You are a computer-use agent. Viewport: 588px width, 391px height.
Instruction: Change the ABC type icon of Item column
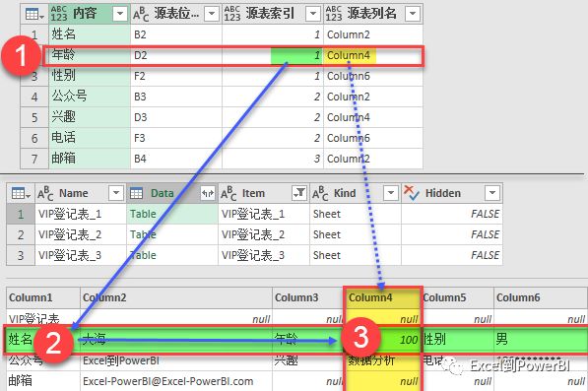pyautogui.click(x=229, y=193)
